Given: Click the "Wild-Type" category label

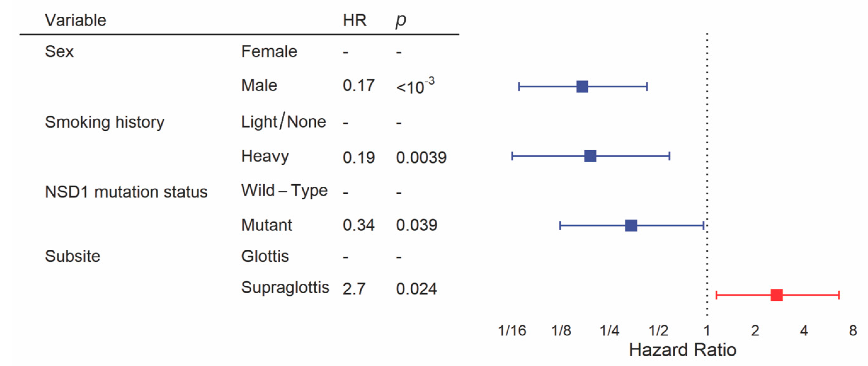Looking at the screenshot, I should (x=284, y=191).
